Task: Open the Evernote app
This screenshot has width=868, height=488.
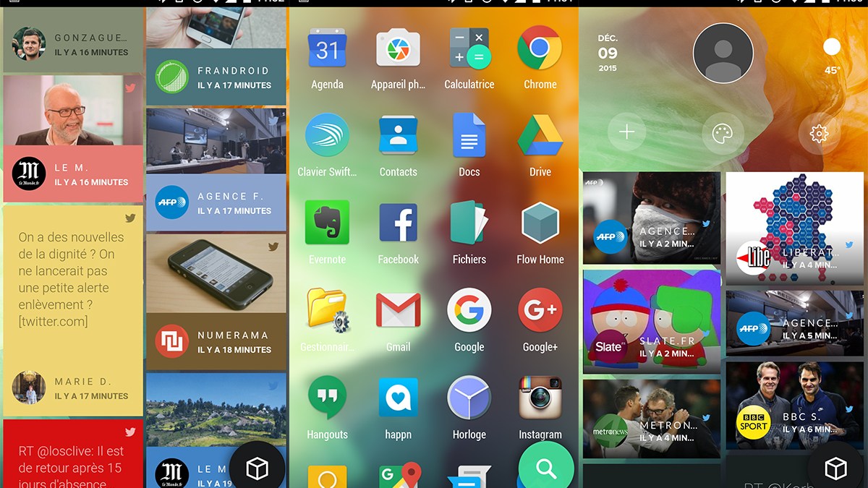Action: (327, 223)
